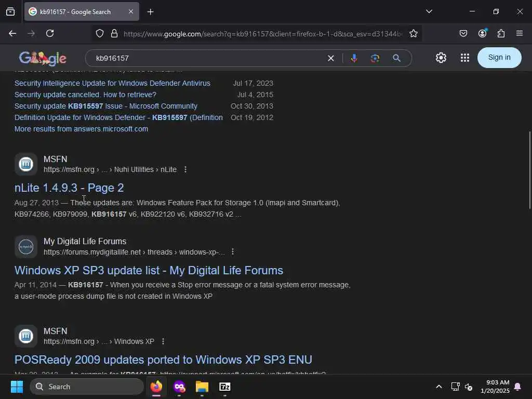532x399 pixels.
Task: Click the forums.mydigitallife.net breadcrumb URL
Action: (134, 252)
